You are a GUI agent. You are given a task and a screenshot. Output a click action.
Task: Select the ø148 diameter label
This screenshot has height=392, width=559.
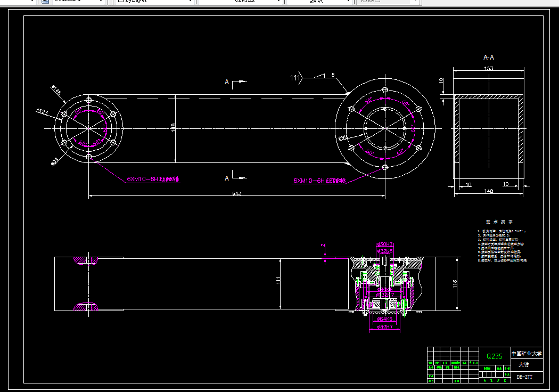pos(56,90)
